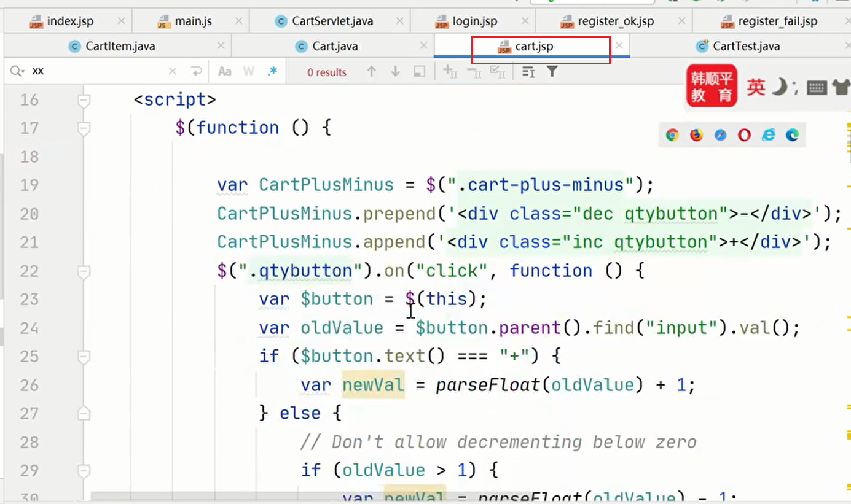Close the CartItem.java tab
This screenshot has height=504, width=851.
pyautogui.click(x=221, y=45)
